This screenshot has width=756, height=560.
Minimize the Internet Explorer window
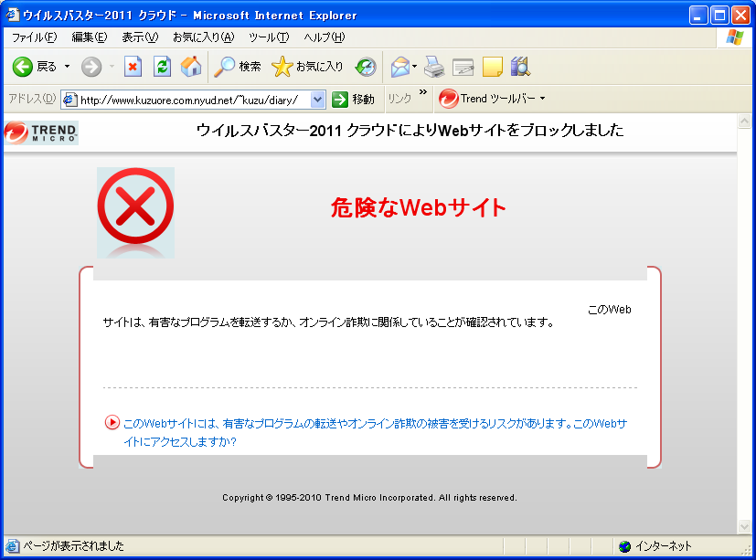coord(698,16)
